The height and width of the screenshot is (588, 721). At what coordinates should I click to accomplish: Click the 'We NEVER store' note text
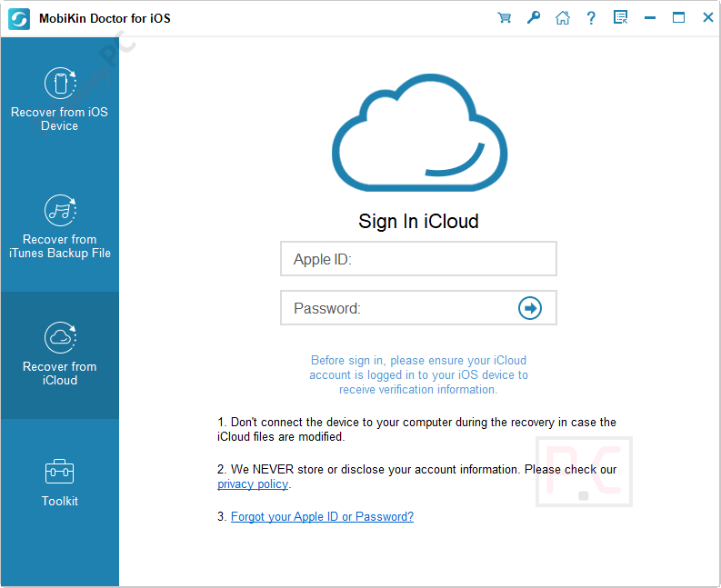pos(416,476)
